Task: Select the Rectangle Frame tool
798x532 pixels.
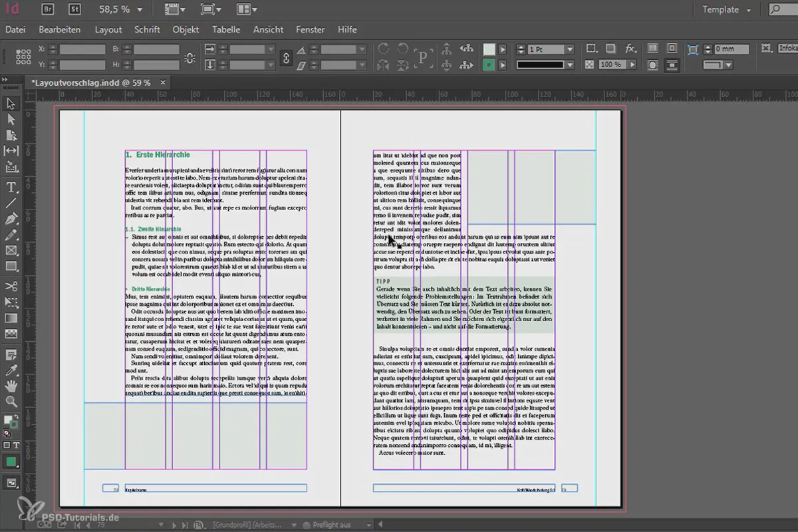Action: point(11,251)
